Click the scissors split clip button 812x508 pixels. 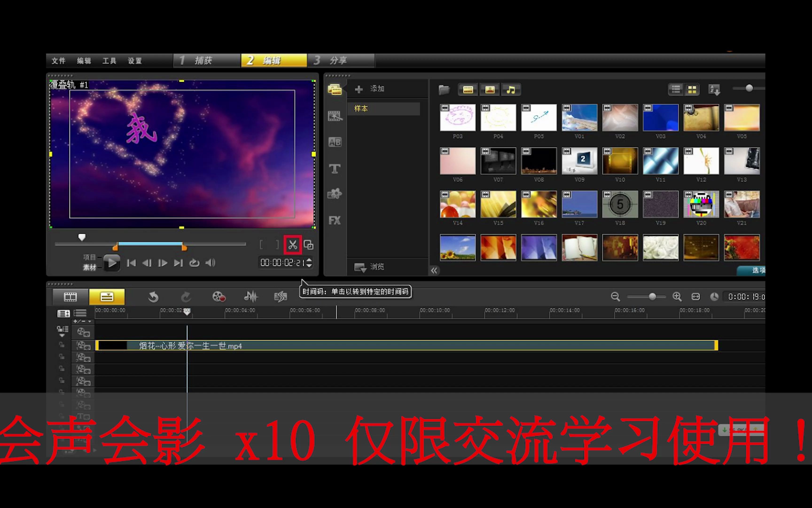click(293, 245)
